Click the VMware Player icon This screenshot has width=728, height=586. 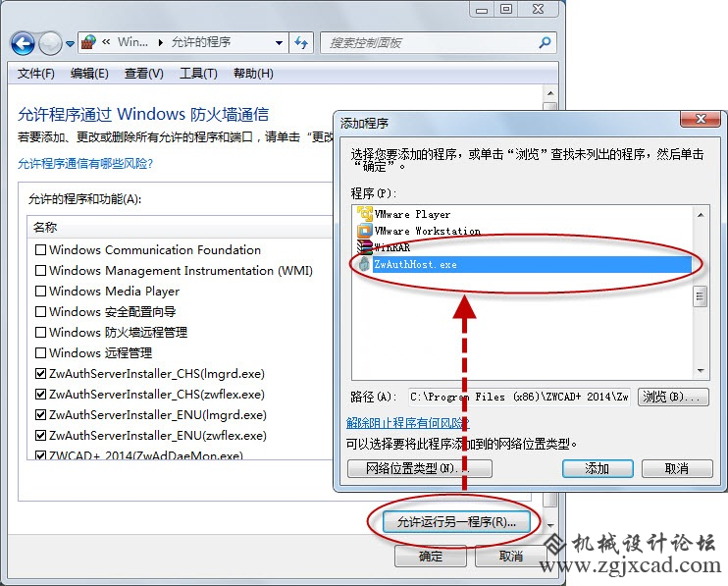coord(365,214)
